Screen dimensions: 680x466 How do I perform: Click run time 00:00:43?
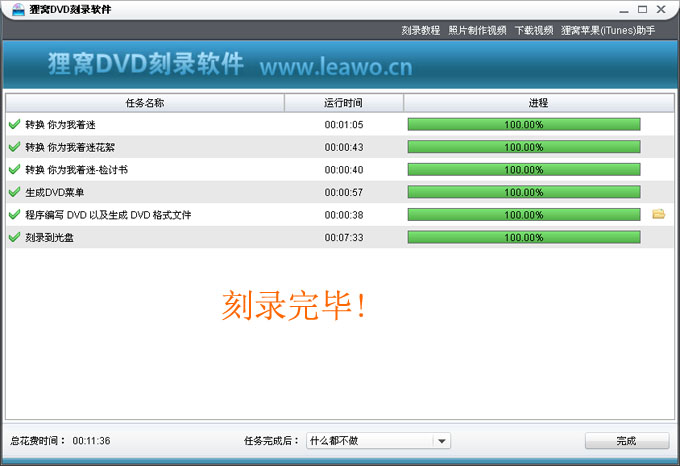tap(344, 147)
